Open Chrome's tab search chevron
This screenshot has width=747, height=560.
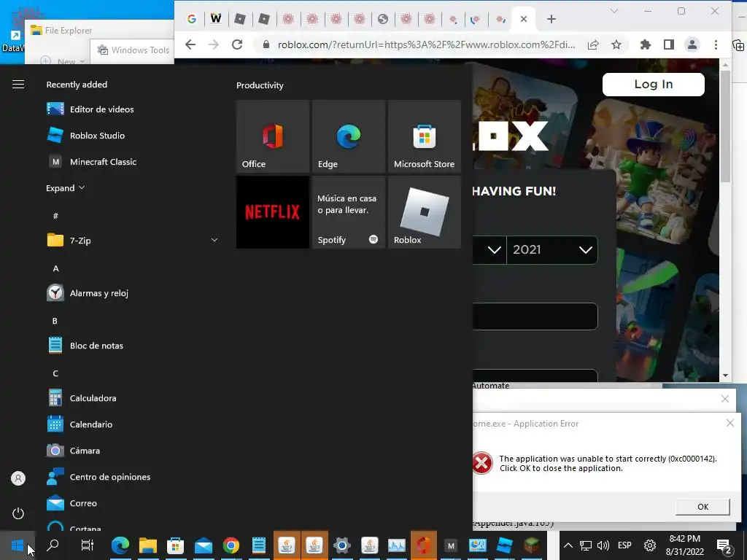(x=614, y=11)
